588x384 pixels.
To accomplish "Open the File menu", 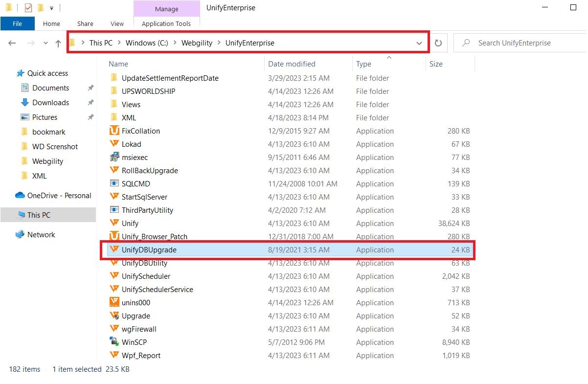I will coord(17,23).
